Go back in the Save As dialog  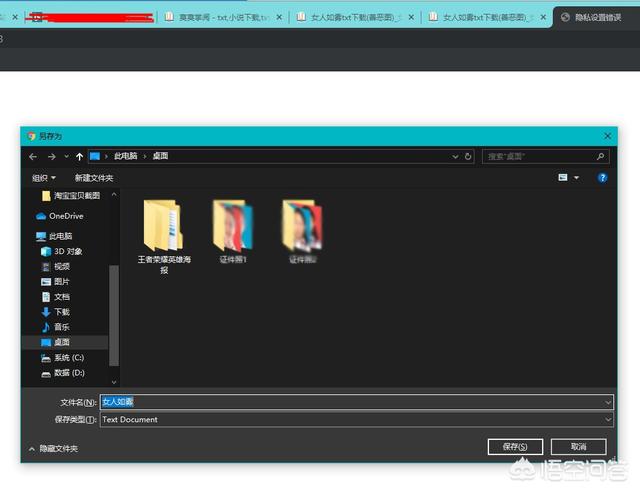point(33,157)
